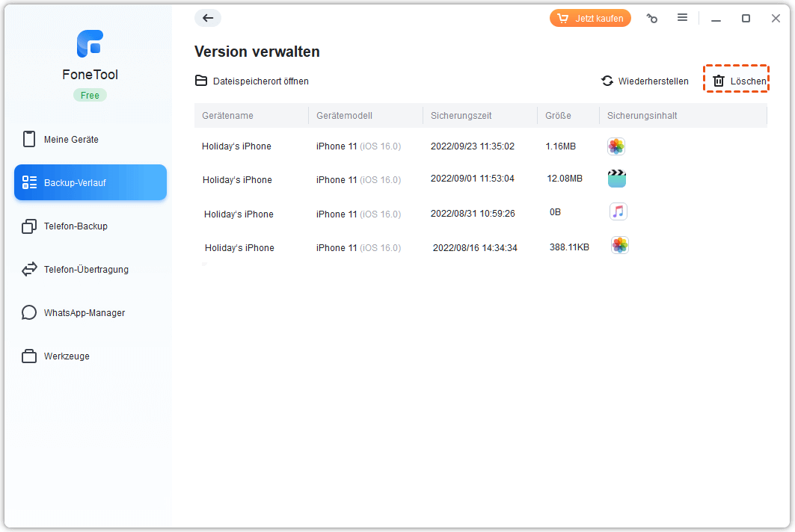
Task: Click the Music backup content icon
Action: [x=618, y=212]
